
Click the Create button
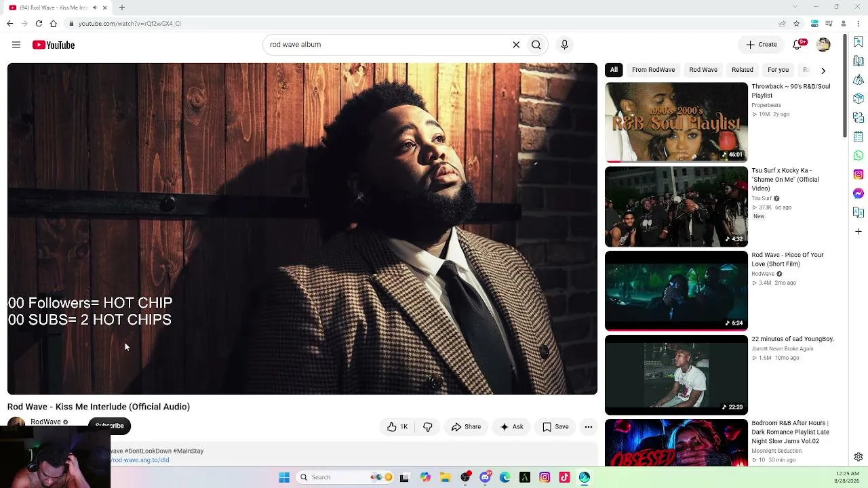pyautogui.click(x=762, y=45)
